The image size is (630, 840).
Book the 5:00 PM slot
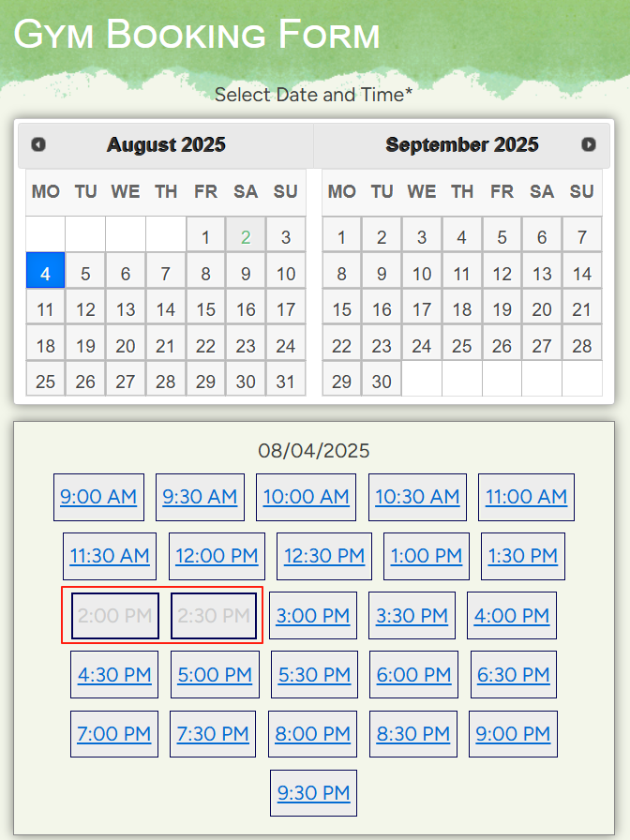(x=215, y=675)
